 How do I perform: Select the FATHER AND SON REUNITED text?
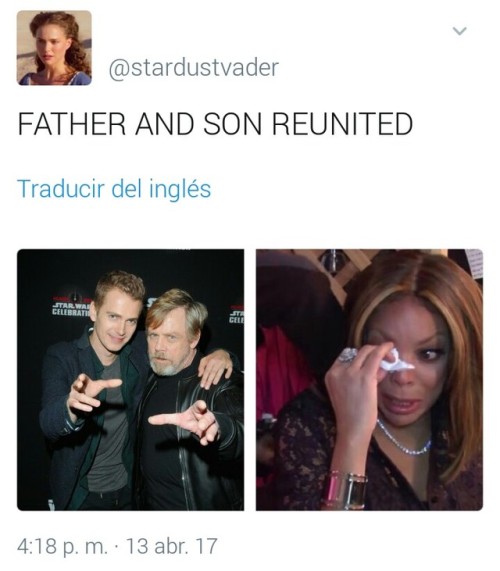point(215,124)
